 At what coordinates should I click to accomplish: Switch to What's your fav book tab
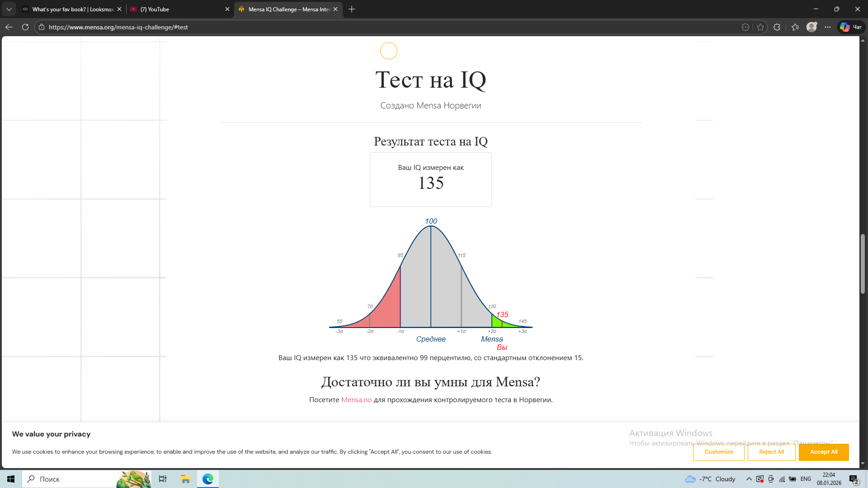coord(72,9)
